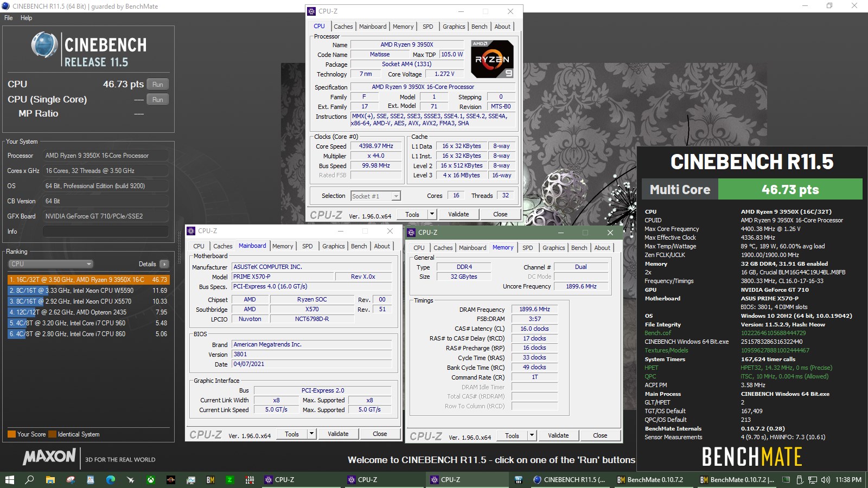Image resolution: width=868 pixels, height=488 pixels.
Task: Click the green Z taskbar icon
Action: [230, 480]
